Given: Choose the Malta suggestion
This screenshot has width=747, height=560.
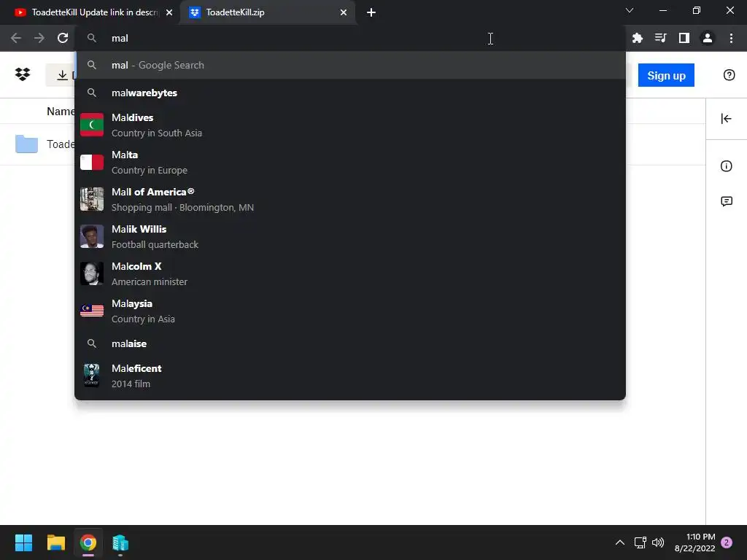Looking at the screenshot, I should point(350,162).
